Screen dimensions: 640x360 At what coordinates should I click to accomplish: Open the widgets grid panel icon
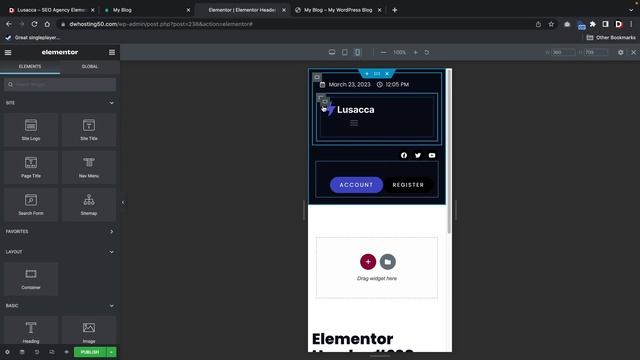tap(112, 52)
